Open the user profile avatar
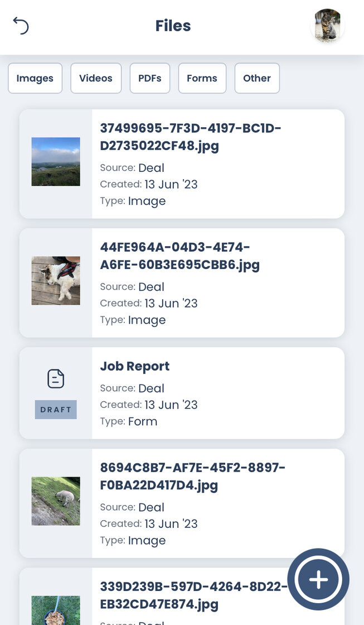The image size is (364, 625). (x=327, y=26)
